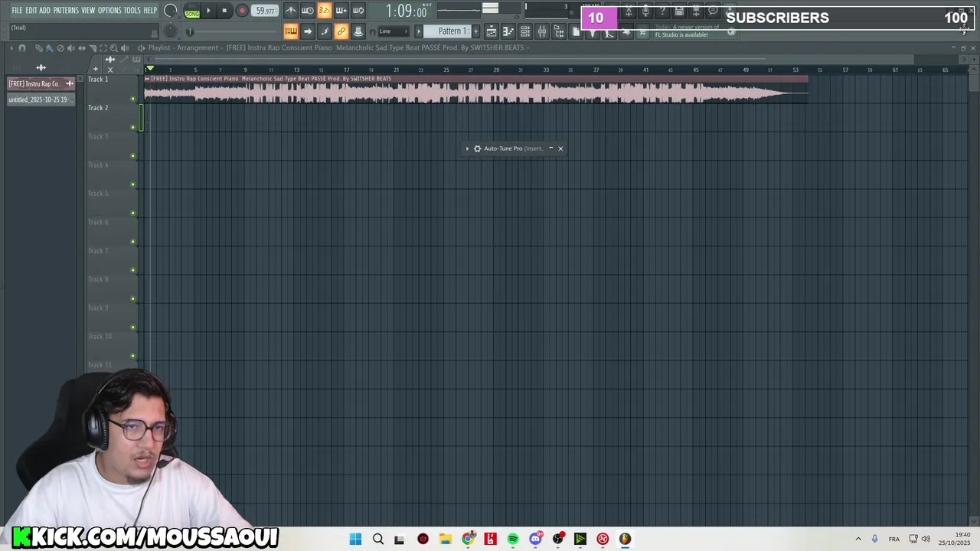Open Discord from the taskbar
The width and height of the screenshot is (980, 551).
[536, 539]
